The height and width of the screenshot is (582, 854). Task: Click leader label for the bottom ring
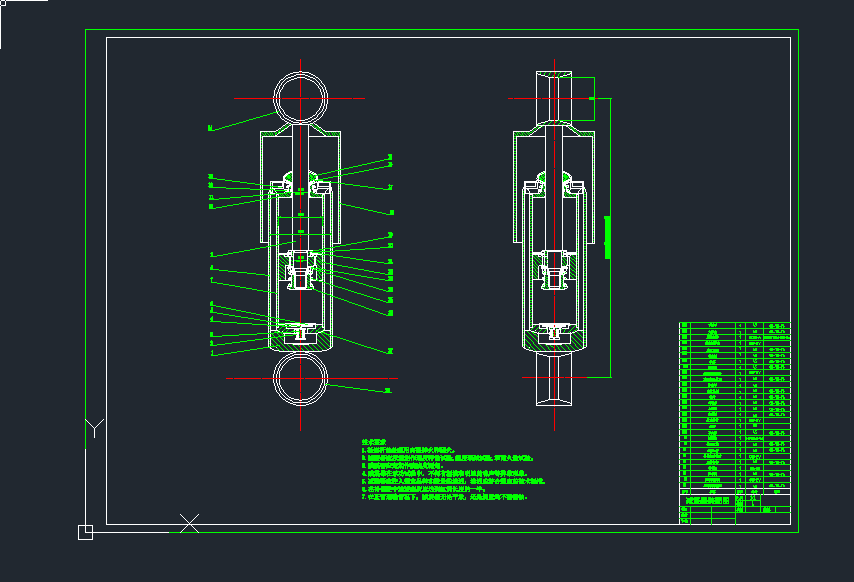tap(388, 390)
